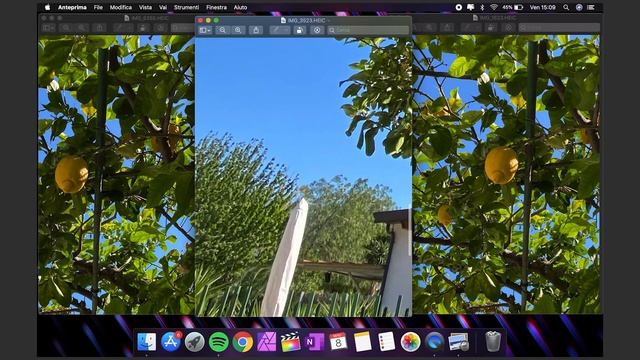Open the Anteprima application menu
The width and height of the screenshot is (640, 360).
point(72,7)
